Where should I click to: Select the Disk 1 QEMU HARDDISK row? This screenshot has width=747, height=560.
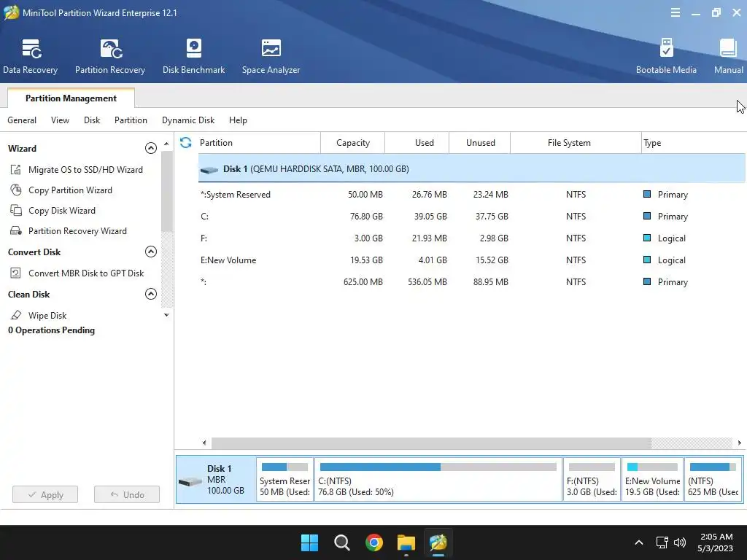[472, 168]
